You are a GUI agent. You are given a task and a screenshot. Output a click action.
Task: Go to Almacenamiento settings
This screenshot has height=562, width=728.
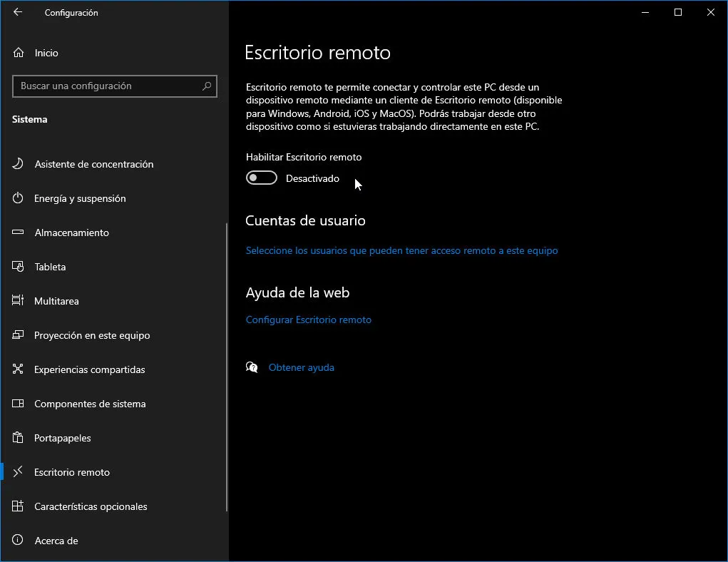point(114,233)
